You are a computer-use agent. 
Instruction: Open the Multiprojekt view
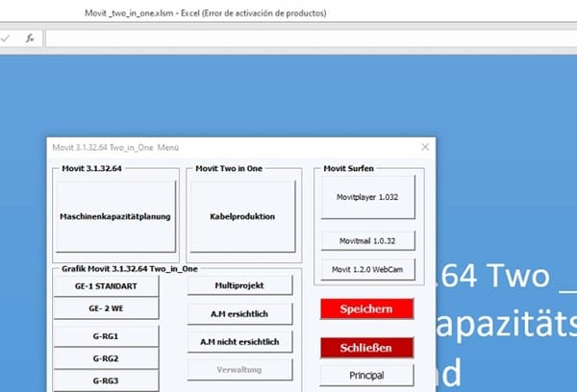(x=239, y=285)
